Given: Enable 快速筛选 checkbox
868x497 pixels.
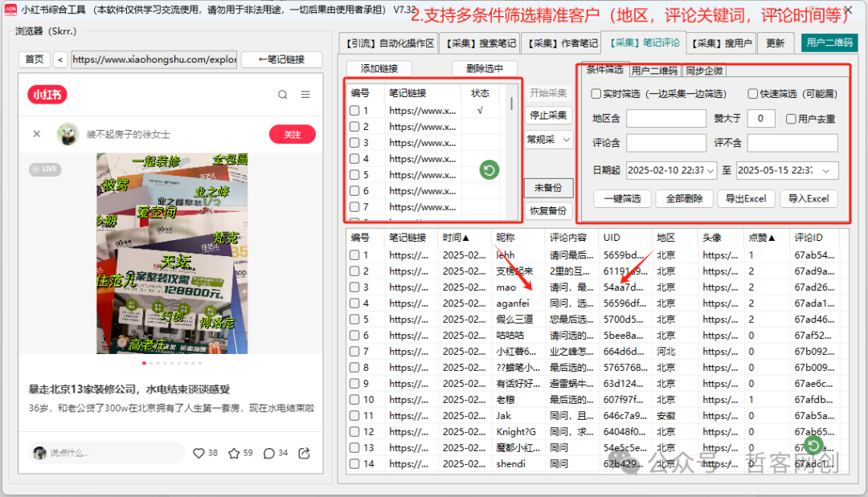Looking at the screenshot, I should [753, 94].
